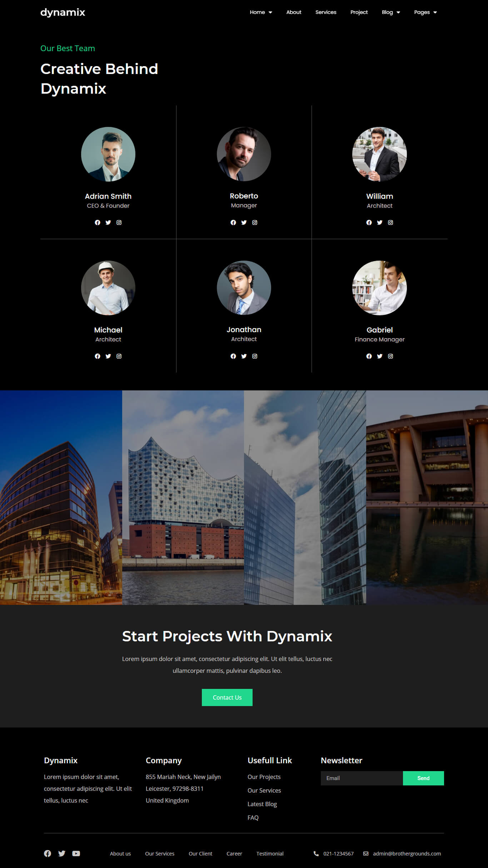This screenshot has height=868, width=488.
Task: Click the Elbphilharmonie building photo
Action: [x=183, y=497]
